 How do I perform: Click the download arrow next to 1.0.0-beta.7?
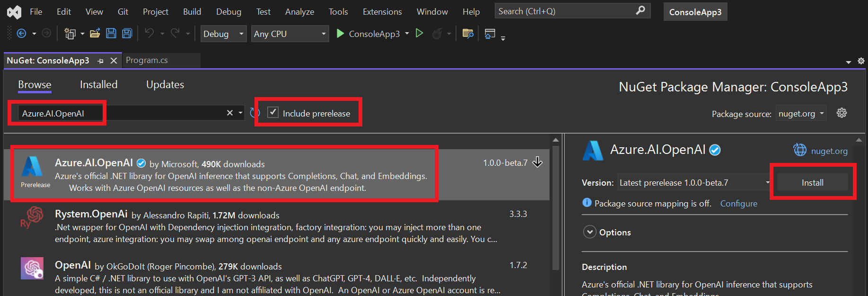coord(537,162)
